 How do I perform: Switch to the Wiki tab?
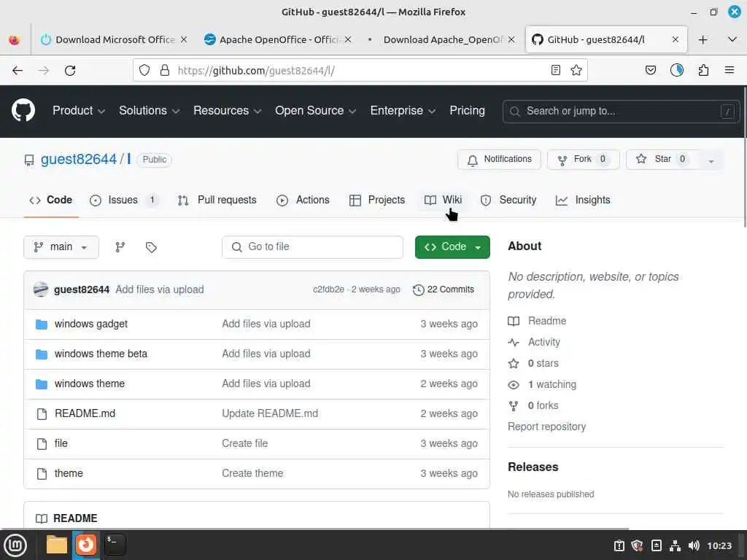click(443, 200)
